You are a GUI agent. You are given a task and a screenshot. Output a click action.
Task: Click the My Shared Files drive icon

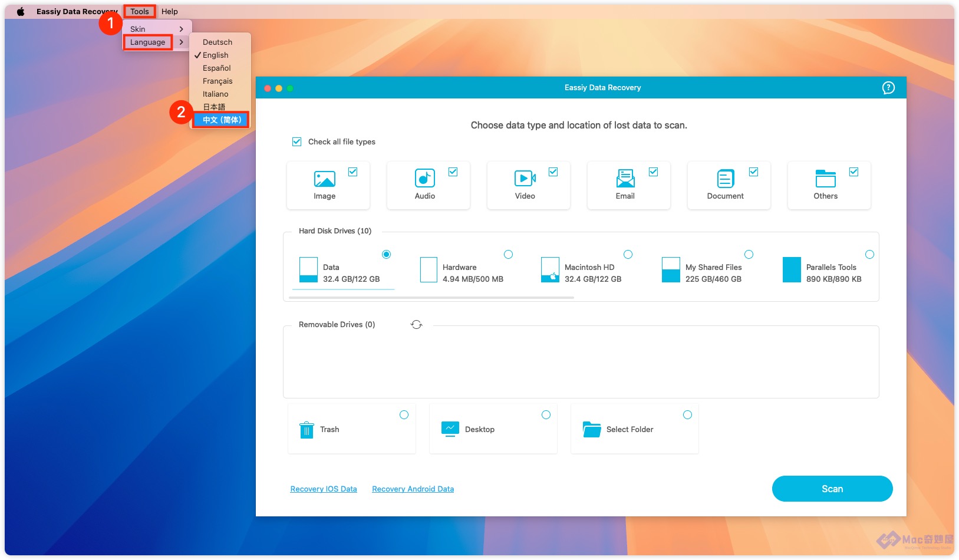[x=671, y=270]
